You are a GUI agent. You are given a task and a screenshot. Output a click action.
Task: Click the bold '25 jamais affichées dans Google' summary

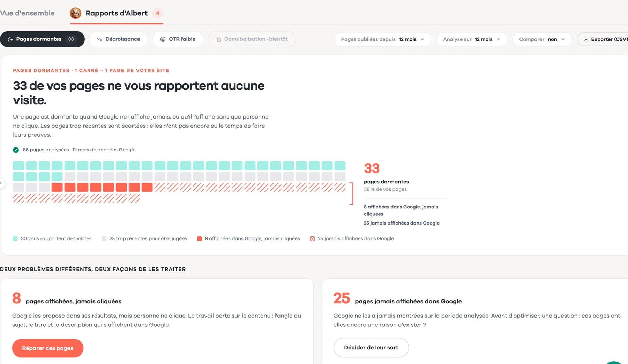(402, 223)
